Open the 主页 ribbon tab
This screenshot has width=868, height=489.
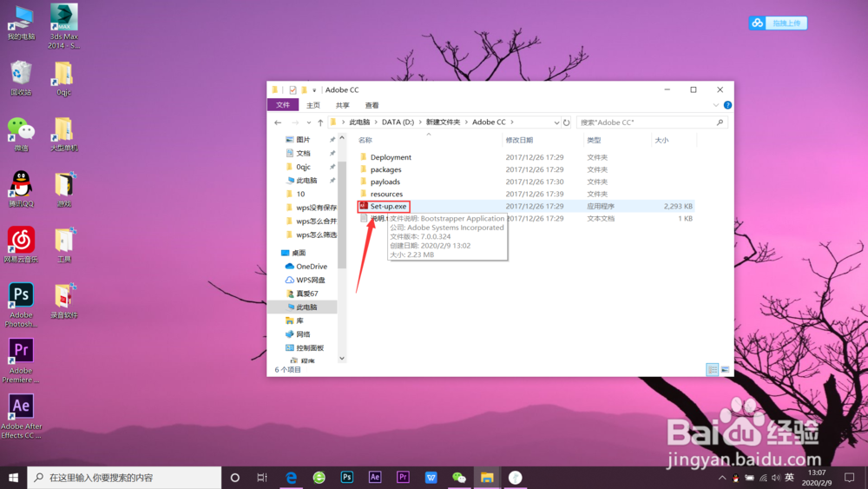pos(313,105)
